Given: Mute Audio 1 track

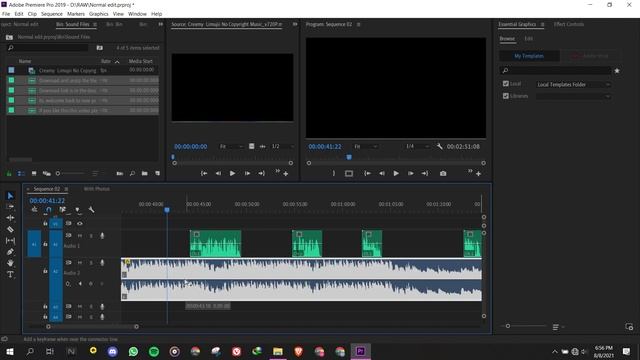Looking at the screenshot, I should pos(80,236).
